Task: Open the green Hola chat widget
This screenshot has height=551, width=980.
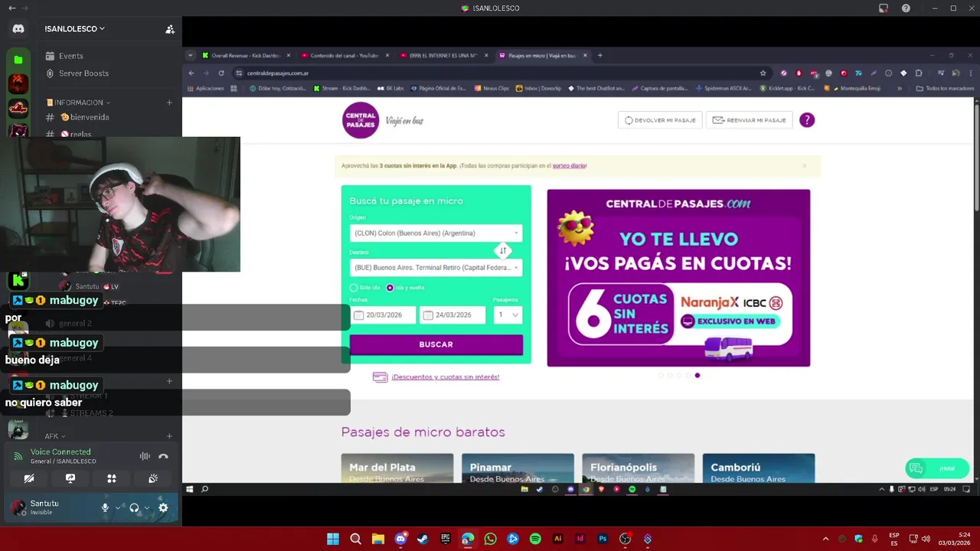Action: pos(937,468)
